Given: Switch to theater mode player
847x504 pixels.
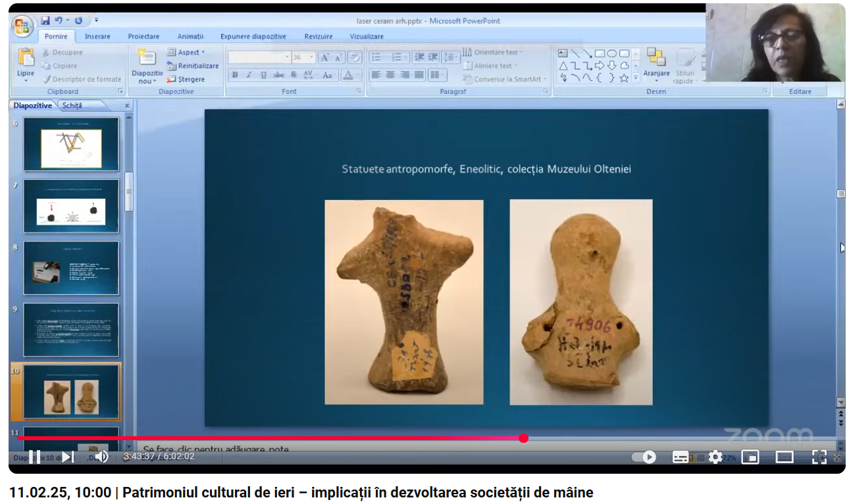Looking at the screenshot, I should [784, 457].
